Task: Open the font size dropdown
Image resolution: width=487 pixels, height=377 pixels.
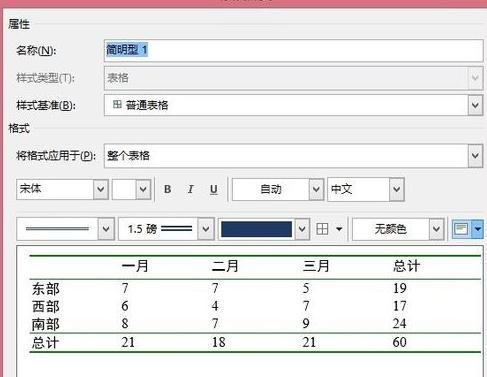Action: (131, 189)
